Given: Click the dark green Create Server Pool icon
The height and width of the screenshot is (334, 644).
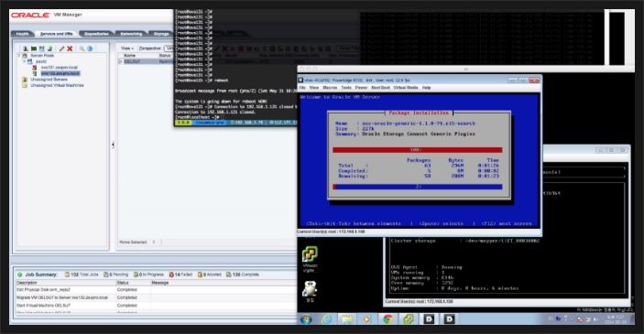Looking at the screenshot, I should 34,48.
